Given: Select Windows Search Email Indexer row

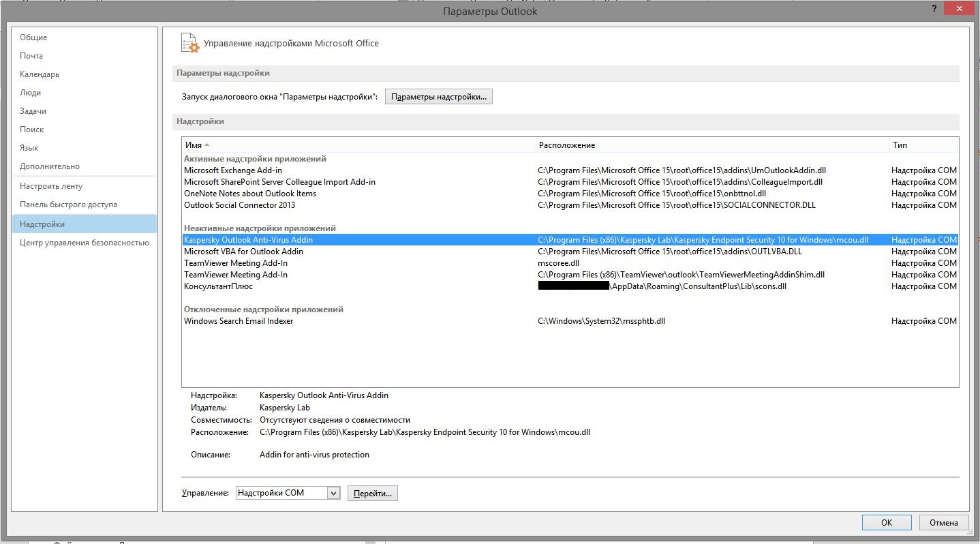Looking at the screenshot, I should 570,321.
